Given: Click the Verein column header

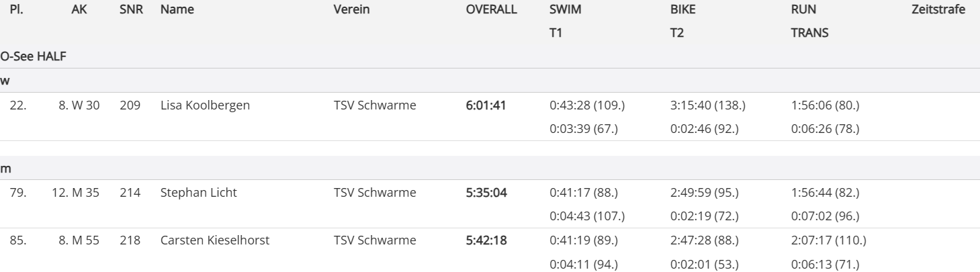Looking at the screenshot, I should [351, 9].
